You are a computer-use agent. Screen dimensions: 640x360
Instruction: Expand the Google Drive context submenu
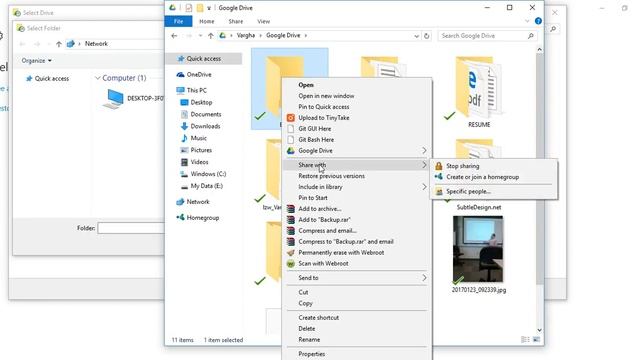[356, 151]
